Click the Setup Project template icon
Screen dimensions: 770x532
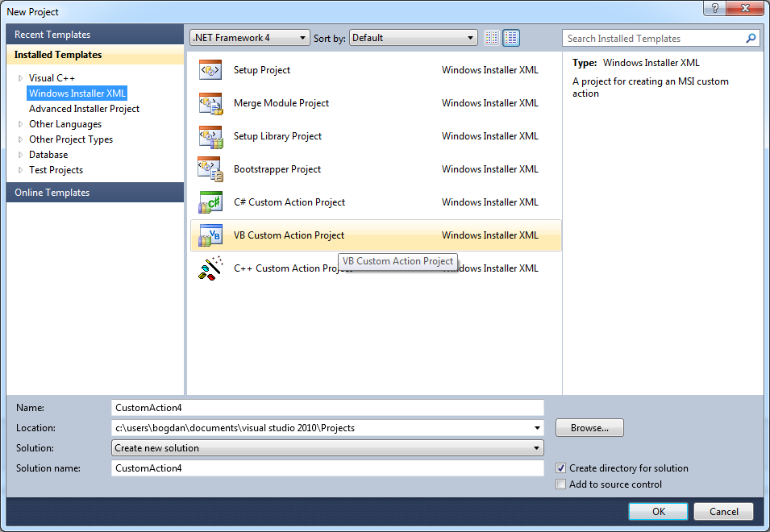[x=210, y=70]
